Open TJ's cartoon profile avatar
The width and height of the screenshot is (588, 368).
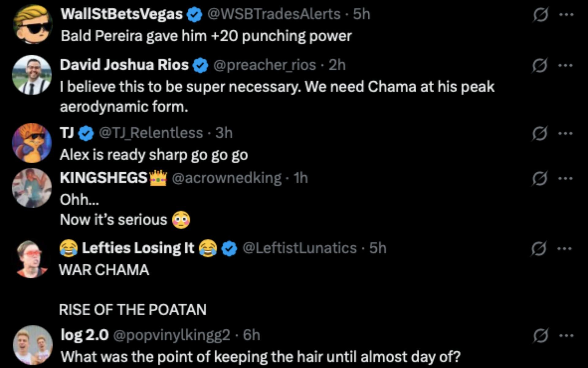coord(32,143)
